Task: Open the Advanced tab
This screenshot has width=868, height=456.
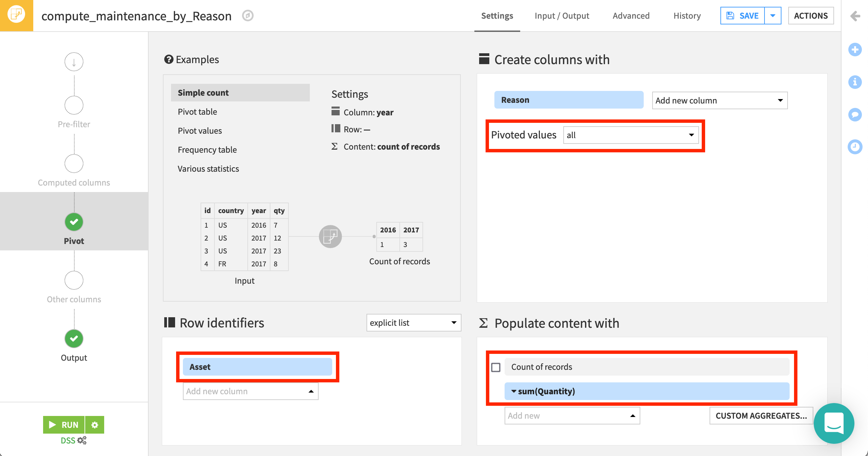Action: tap(631, 16)
